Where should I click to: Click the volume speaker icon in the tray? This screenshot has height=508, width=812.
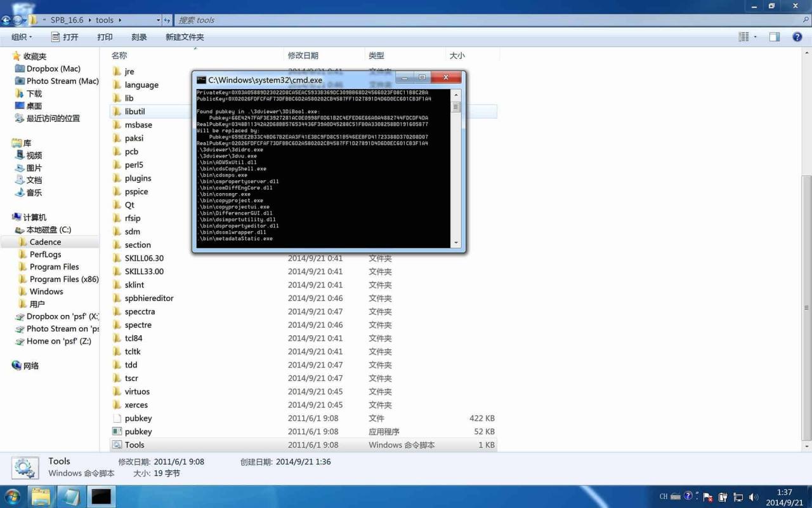coord(754,497)
